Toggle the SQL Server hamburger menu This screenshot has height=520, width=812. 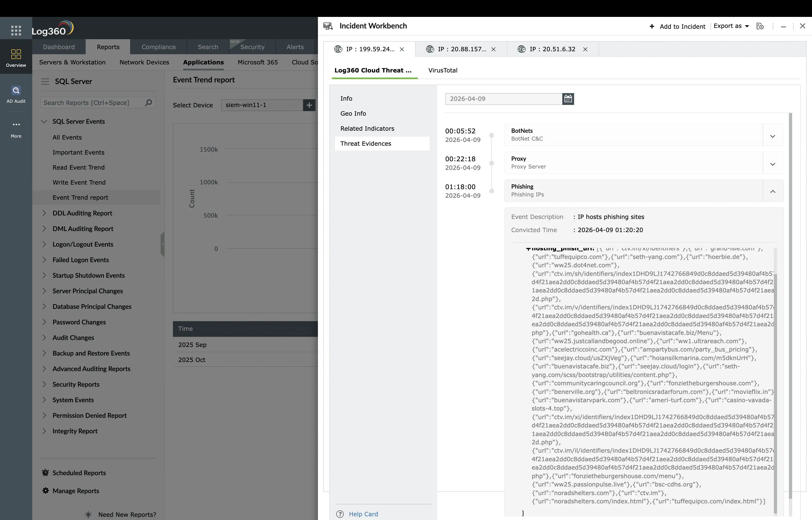click(x=45, y=81)
